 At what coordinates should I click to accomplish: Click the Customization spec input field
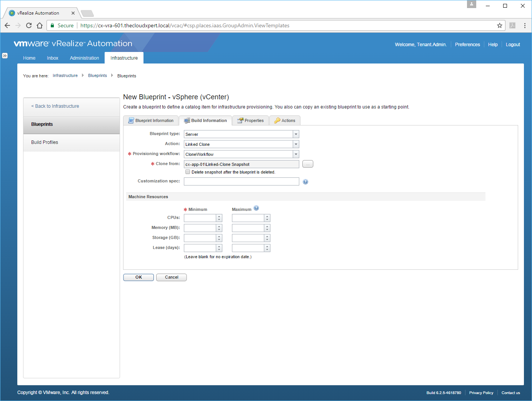coord(241,182)
